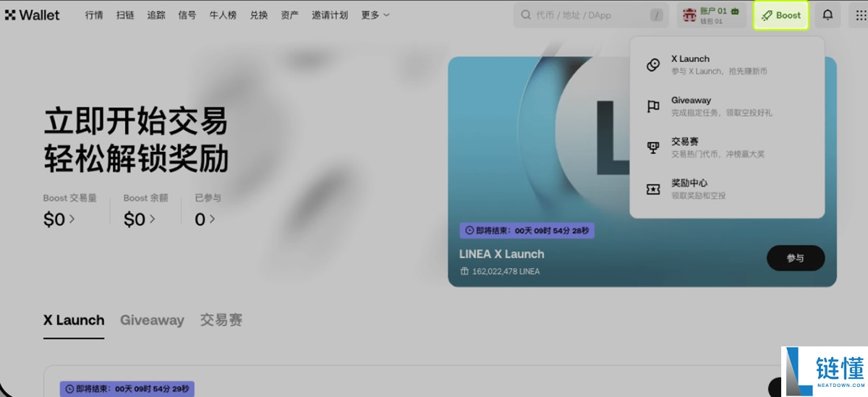Open the 资产 menu item
Screen dimensions: 868x397
coord(289,14)
